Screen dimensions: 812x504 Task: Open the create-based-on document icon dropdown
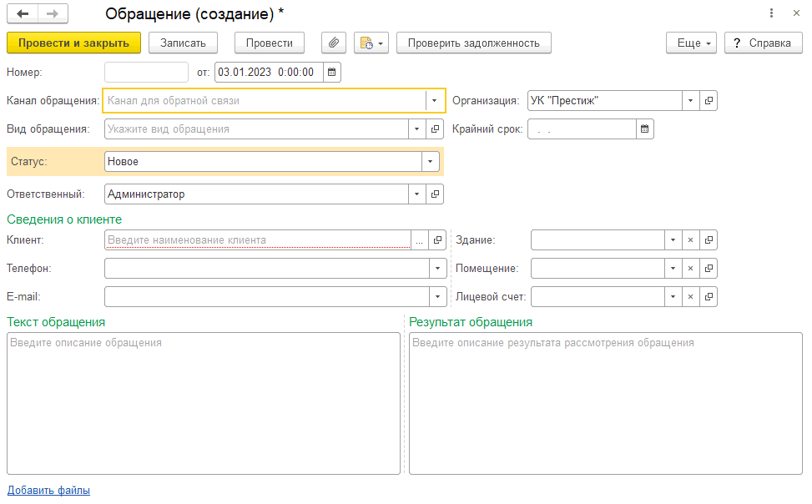click(x=371, y=43)
